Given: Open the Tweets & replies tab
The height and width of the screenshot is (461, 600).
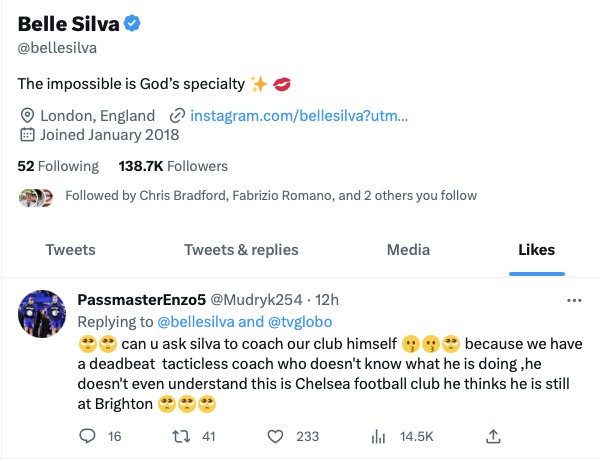Looking at the screenshot, I should click(x=241, y=250).
